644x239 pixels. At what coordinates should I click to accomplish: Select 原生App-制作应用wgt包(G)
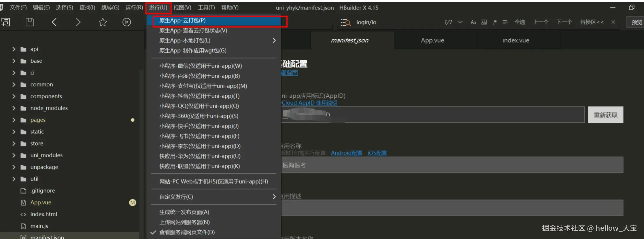pyautogui.click(x=214, y=51)
